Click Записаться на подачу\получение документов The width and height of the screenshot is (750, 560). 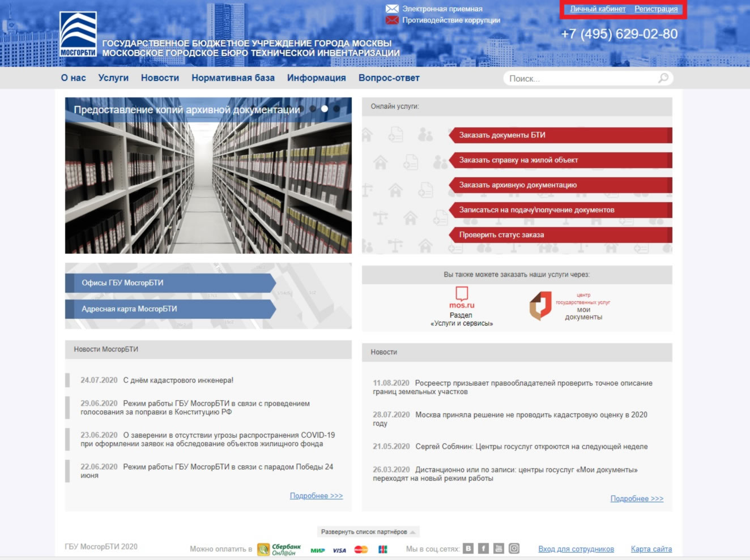(560, 210)
